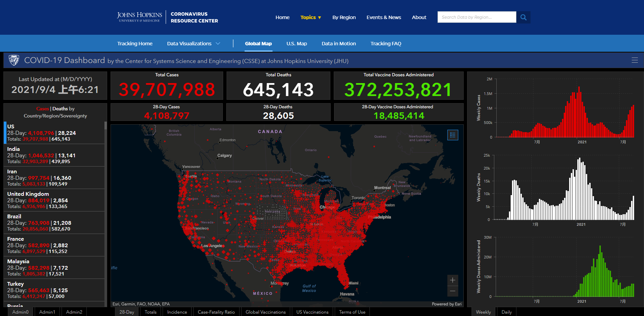Open the Topics dropdown menu
Image resolution: width=644 pixels, height=316 pixels.
[311, 17]
